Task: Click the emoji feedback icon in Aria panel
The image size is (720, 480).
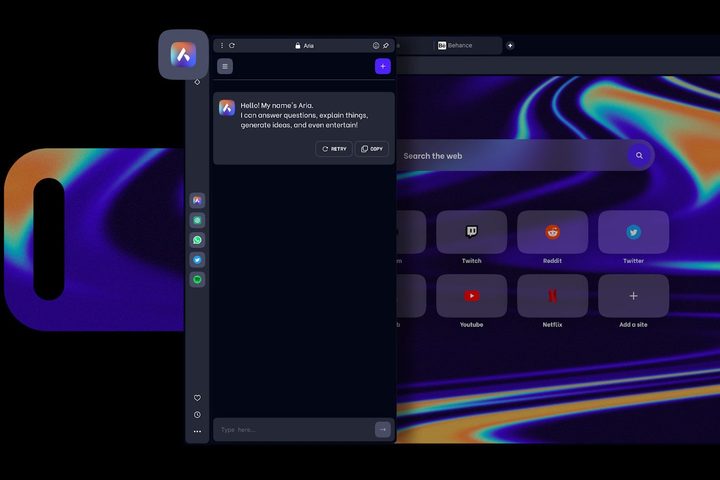Action: click(376, 45)
